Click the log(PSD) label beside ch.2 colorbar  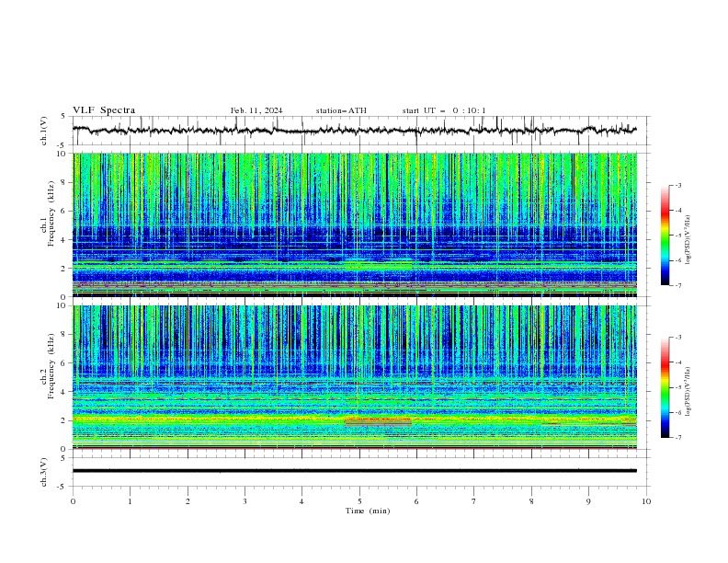click(x=688, y=392)
